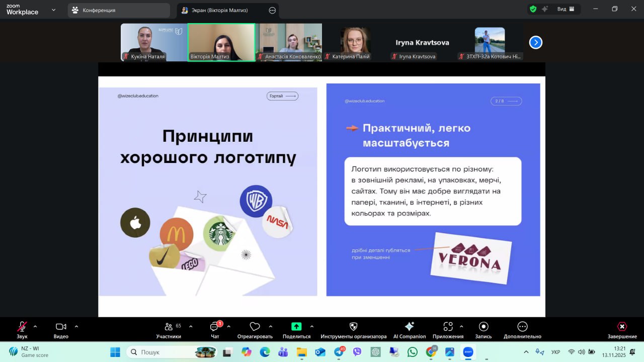Switch to the Конференция tab

(x=119, y=10)
